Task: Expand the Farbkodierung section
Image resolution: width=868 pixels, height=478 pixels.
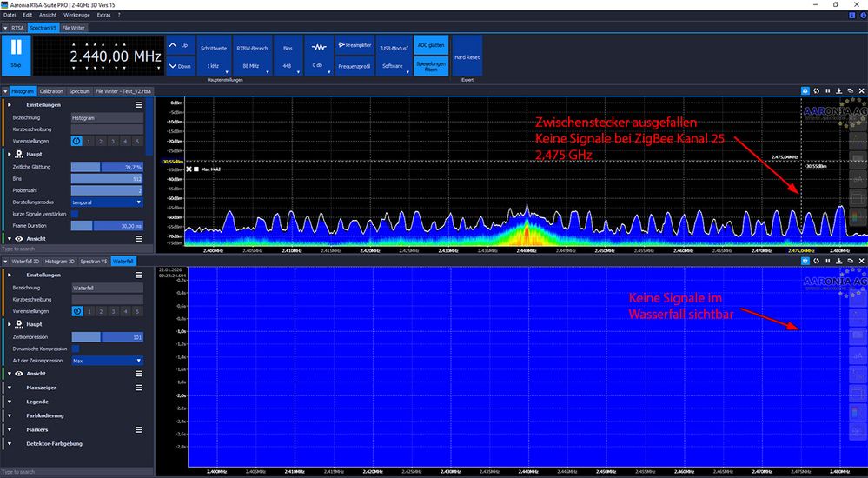Action: pyautogui.click(x=43, y=415)
